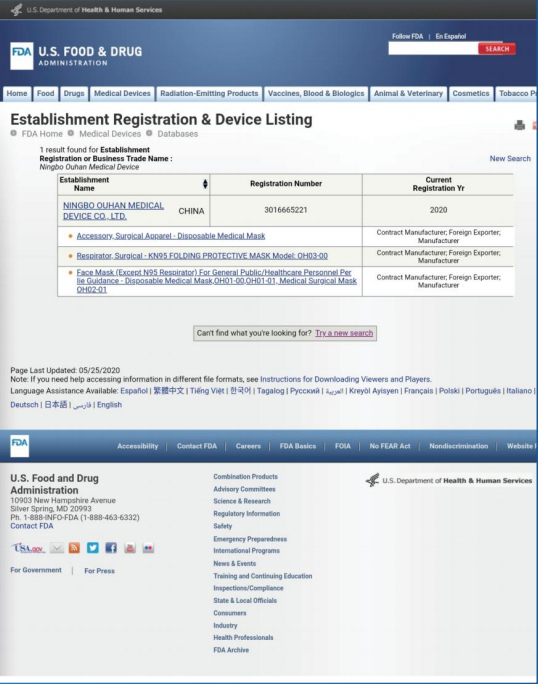Open the Food tab
The width and height of the screenshot is (538, 684).
[45, 94]
